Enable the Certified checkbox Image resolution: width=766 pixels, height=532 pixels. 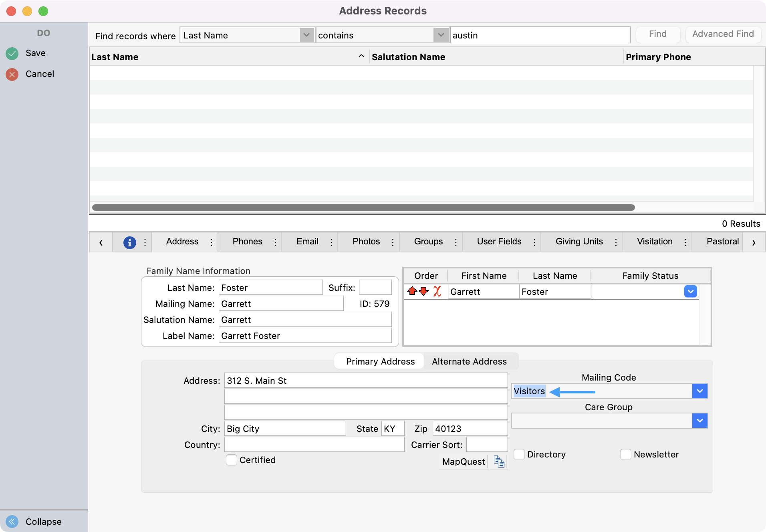[x=232, y=460]
